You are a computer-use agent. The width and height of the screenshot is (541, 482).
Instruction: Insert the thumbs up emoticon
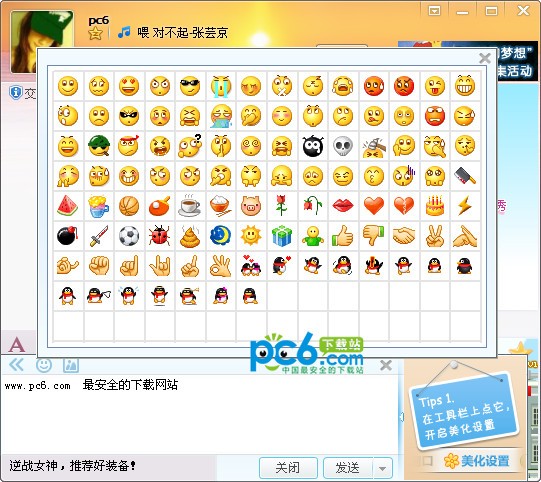[343, 236]
